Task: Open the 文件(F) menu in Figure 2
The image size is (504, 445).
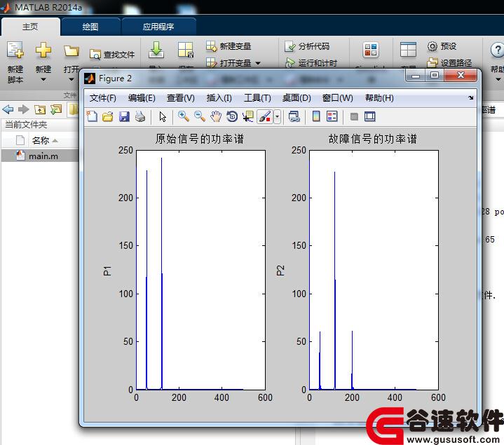Action: pos(103,98)
